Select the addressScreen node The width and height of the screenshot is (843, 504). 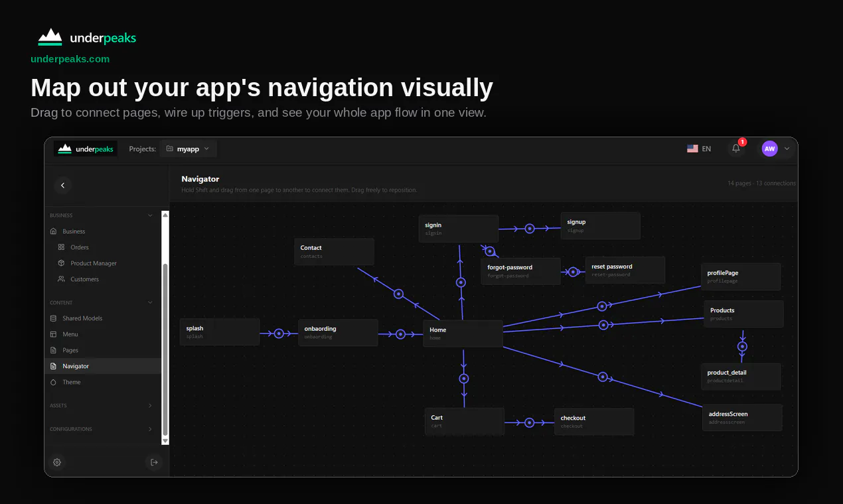click(742, 418)
